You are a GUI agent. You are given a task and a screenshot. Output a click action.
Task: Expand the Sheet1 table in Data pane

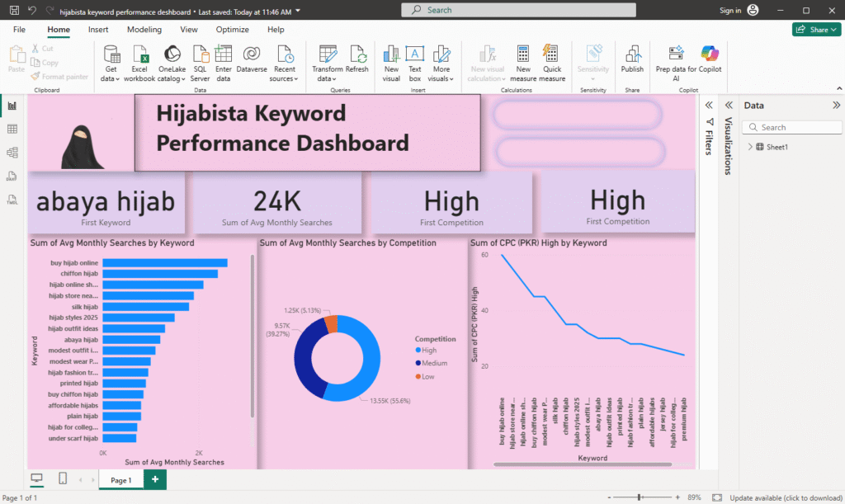[750, 147]
